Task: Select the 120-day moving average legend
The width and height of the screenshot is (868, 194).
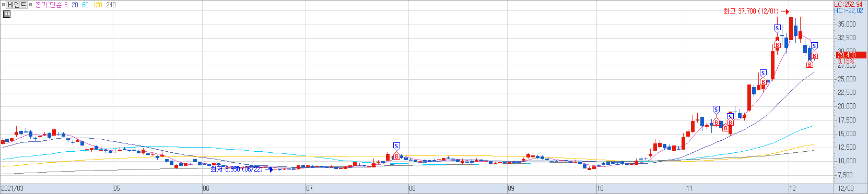Action: pos(97,5)
